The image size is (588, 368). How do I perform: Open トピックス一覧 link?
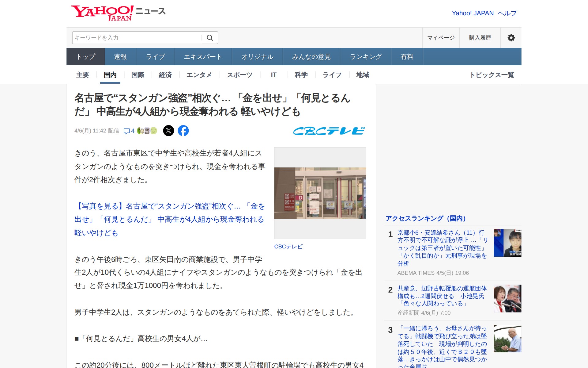coord(492,75)
